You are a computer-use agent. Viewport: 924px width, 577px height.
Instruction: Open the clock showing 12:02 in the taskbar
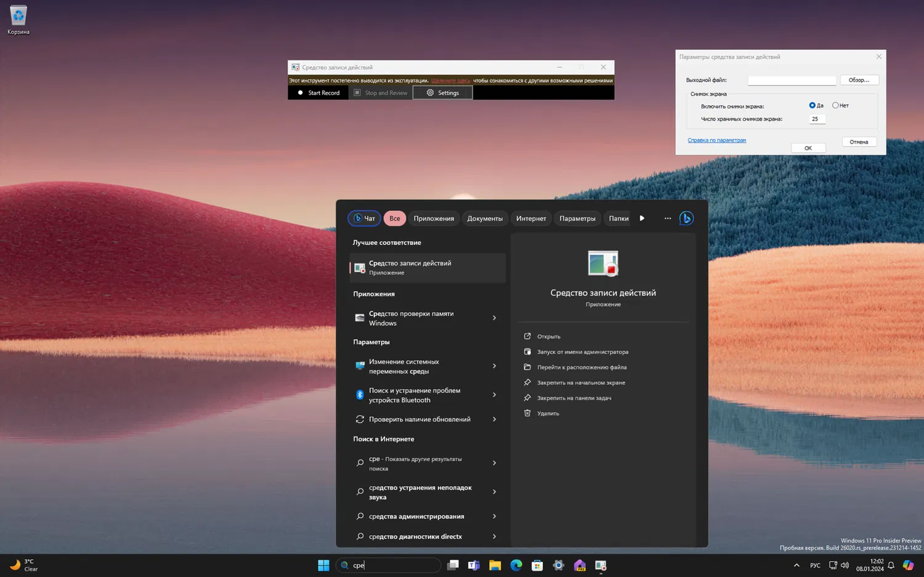click(x=870, y=565)
